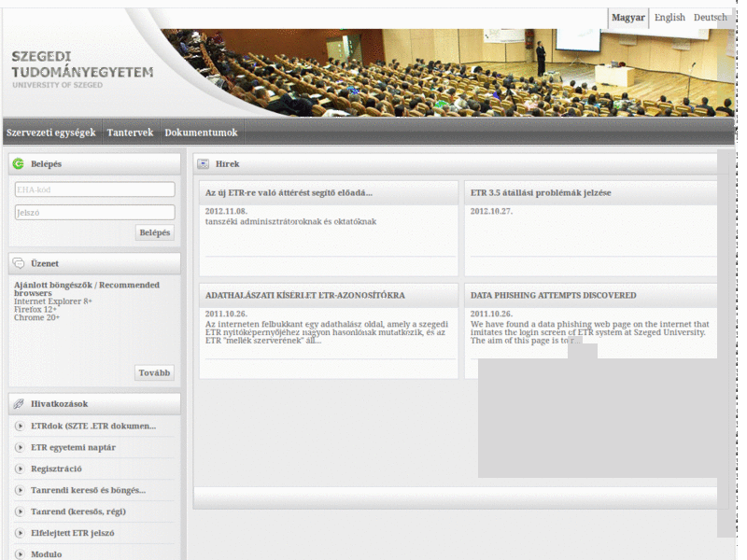
Task: Click the date 2012.11.08.
Action: [x=226, y=212]
